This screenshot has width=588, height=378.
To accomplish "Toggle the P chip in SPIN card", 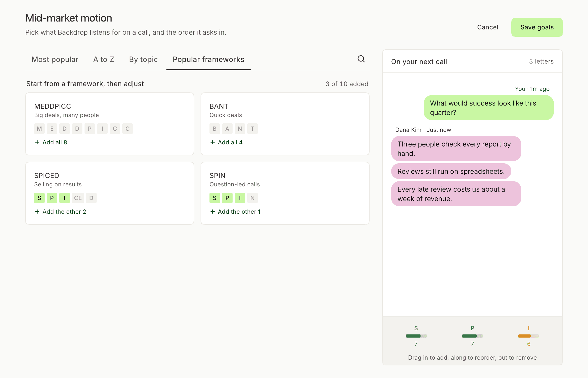I will (227, 198).
